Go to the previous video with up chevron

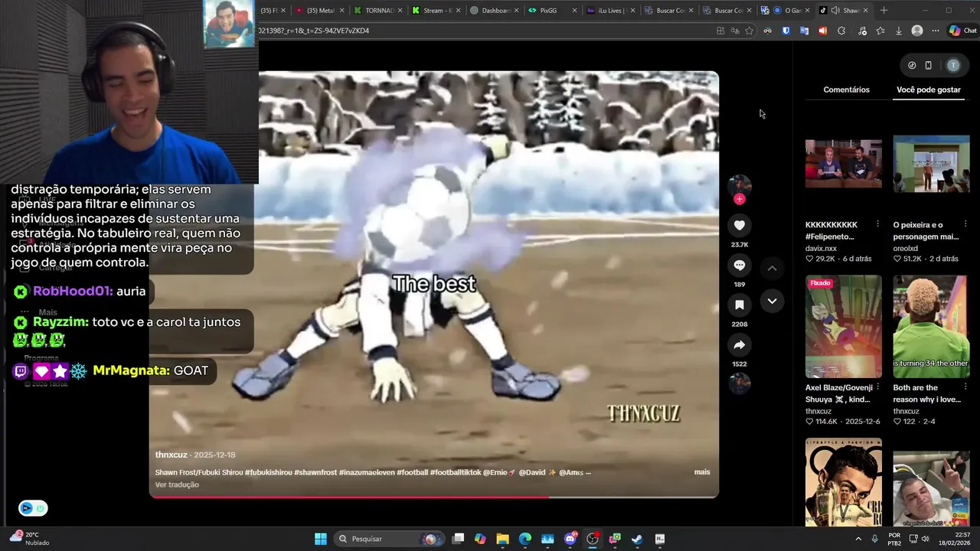772,268
